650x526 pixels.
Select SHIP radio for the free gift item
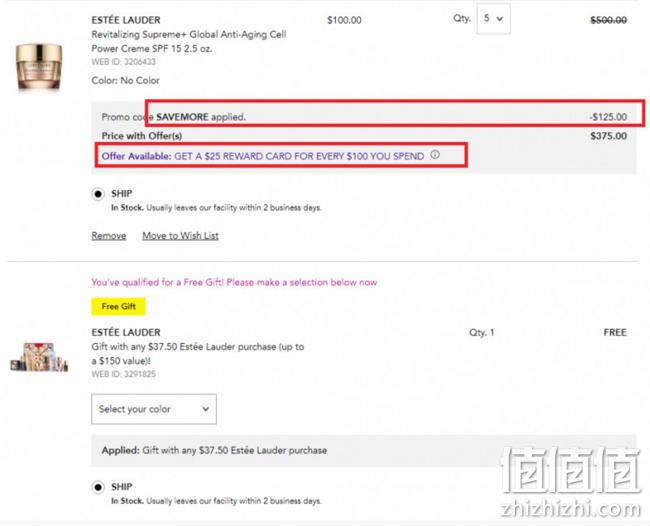98,487
